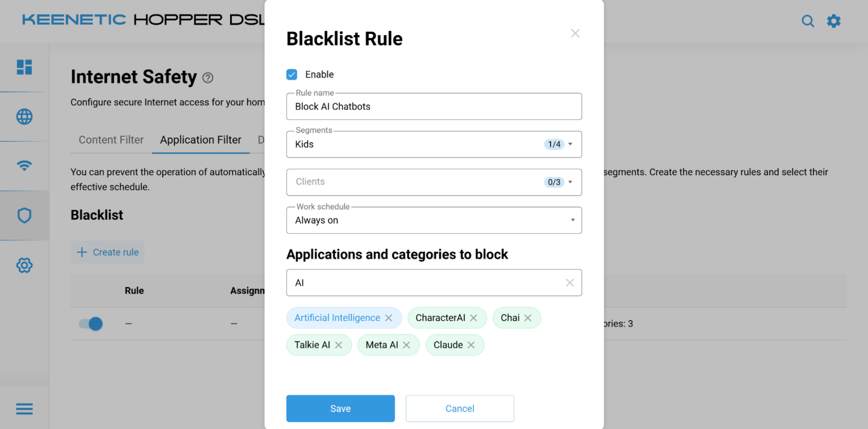This screenshot has width=868, height=429.
Task: Select the Application Filter tab
Action: [x=201, y=140]
